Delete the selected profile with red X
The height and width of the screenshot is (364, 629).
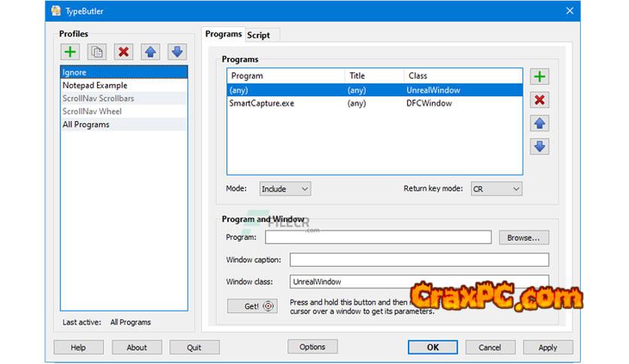[x=123, y=52]
